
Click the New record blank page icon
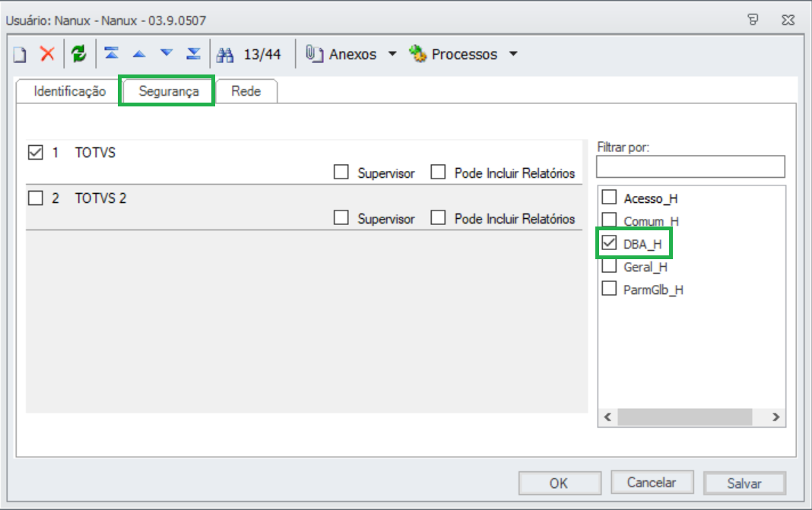(21, 55)
